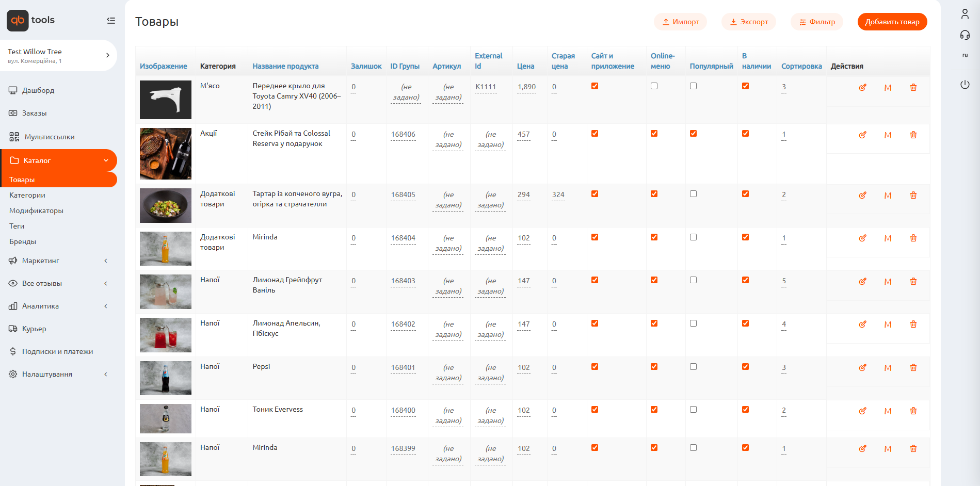This screenshot has width=980, height=486.
Task: Open Модификаторы in the catalog submenu
Action: (36, 211)
